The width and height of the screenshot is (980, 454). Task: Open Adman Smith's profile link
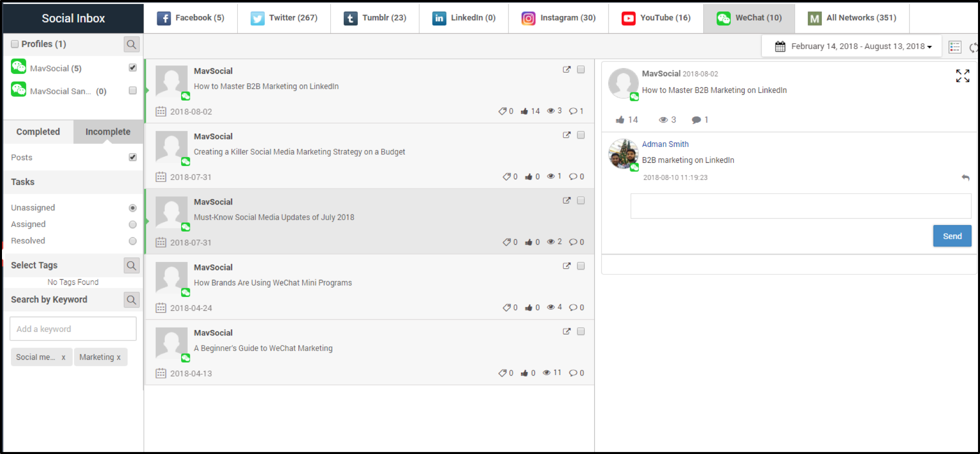pos(665,144)
